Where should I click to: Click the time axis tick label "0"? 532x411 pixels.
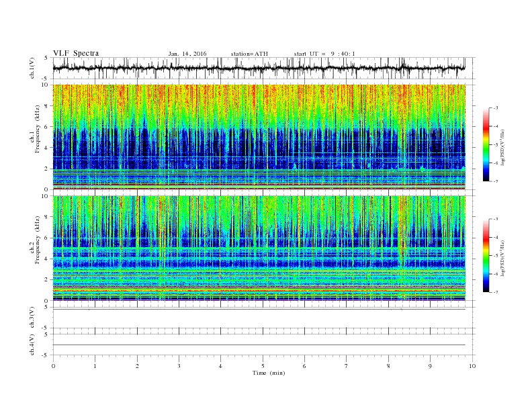point(53,366)
